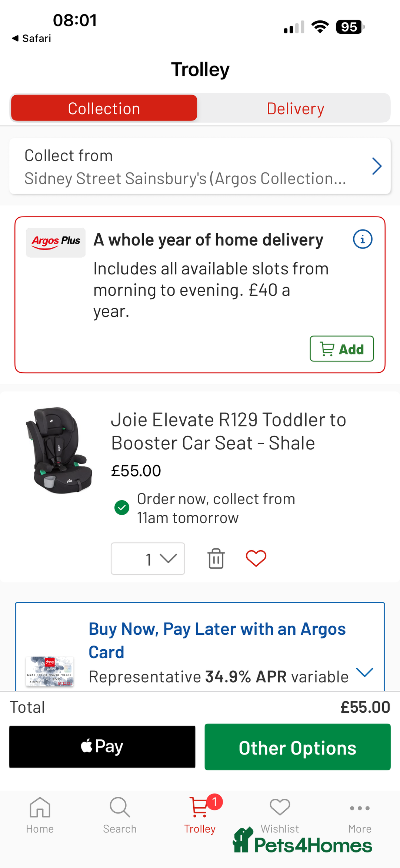Open the Joie car seat product image
The height and width of the screenshot is (868, 400).
pyautogui.click(x=59, y=450)
